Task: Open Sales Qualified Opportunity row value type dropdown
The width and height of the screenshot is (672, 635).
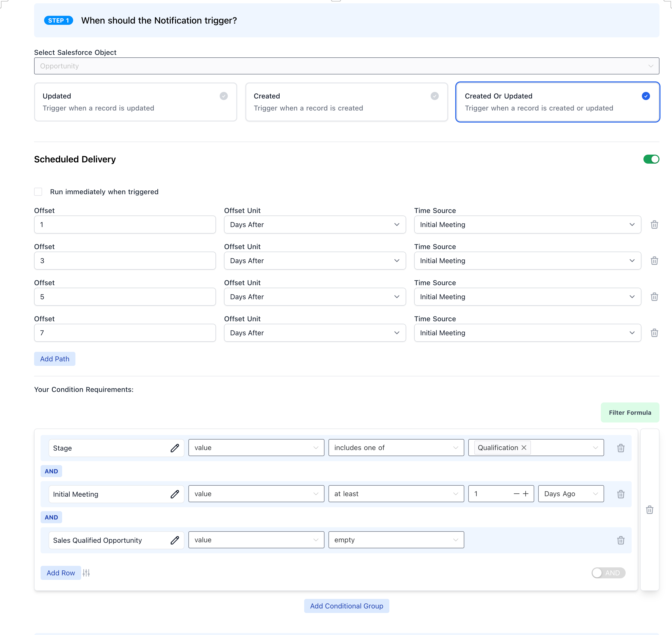Action: pyautogui.click(x=256, y=540)
